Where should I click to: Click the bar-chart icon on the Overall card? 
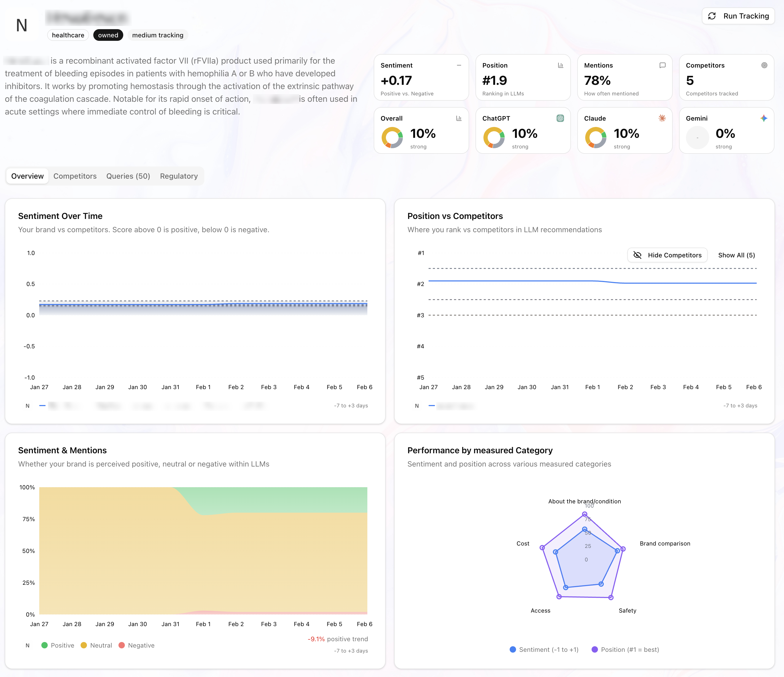click(459, 118)
